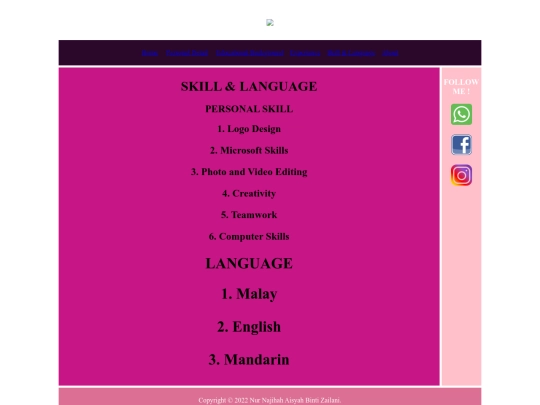The width and height of the screenshot is (540, 405).
Task: Click the '2. English' language item
Action: pyautogui.click(x=249, y=327)
